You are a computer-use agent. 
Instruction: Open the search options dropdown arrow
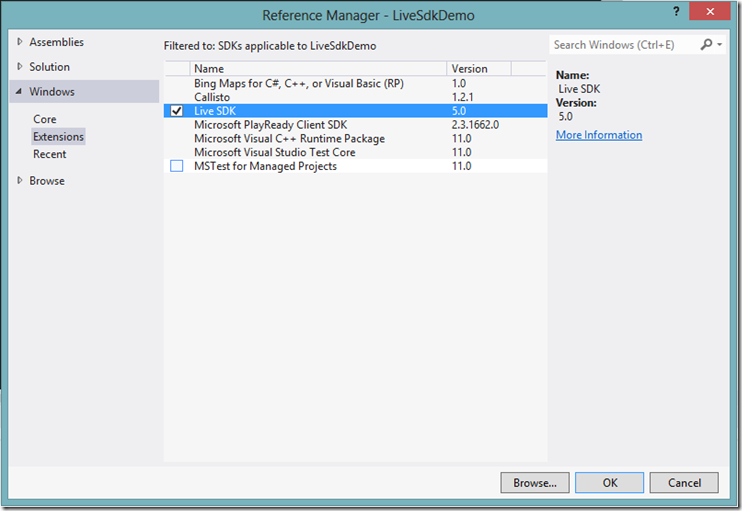coord(719,44)
